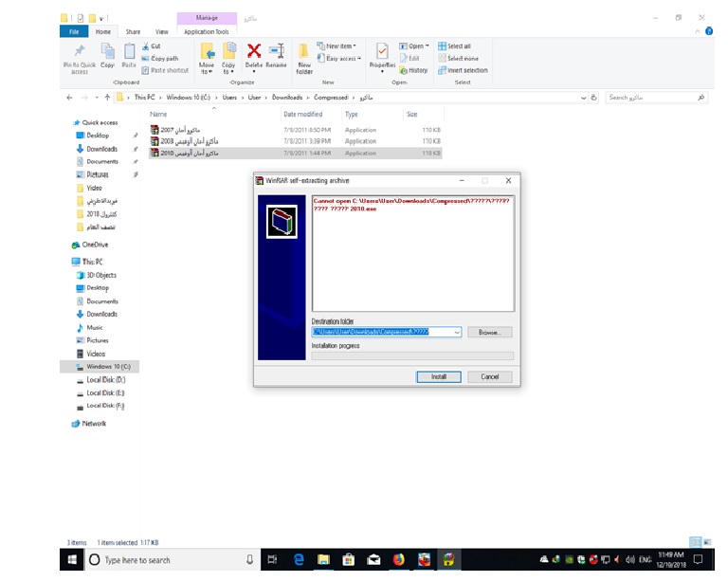The height and width of the screenshot is (582, 728).
Task: Click Cancel in the WinRAR dialog
Action: pos(489,376)
